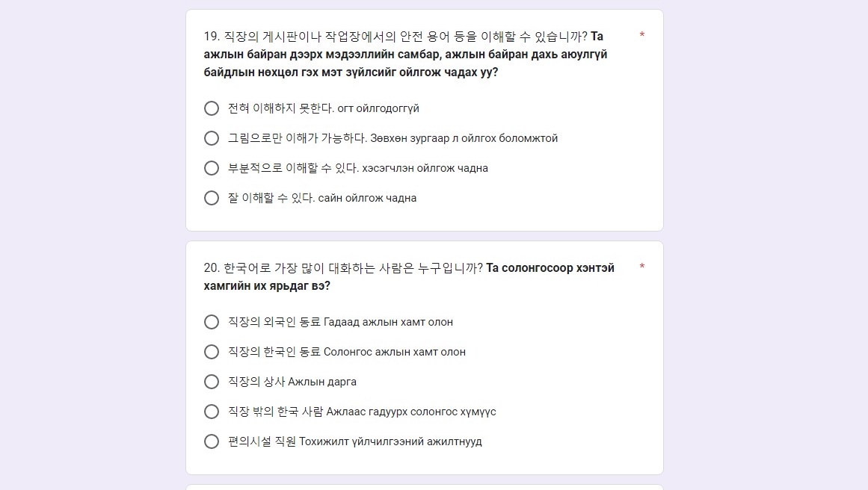Screen dimensions: 868x490
Task: Click label text 'огт ойлгодоггүй'
Action: coord(378,108)
